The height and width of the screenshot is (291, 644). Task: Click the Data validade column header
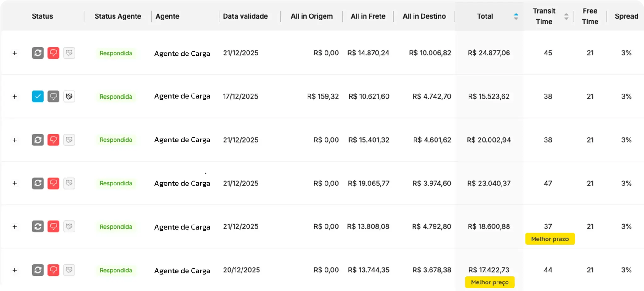[x=245, y=16]
